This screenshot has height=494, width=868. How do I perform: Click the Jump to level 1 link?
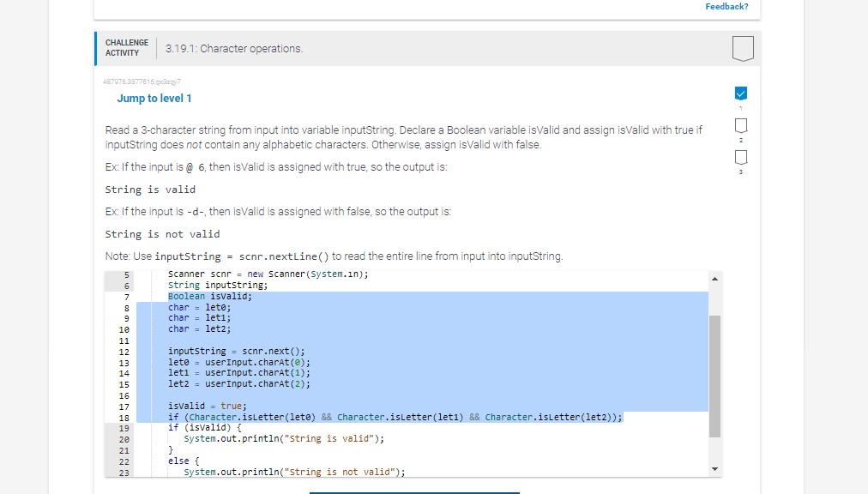pos(154,99)
